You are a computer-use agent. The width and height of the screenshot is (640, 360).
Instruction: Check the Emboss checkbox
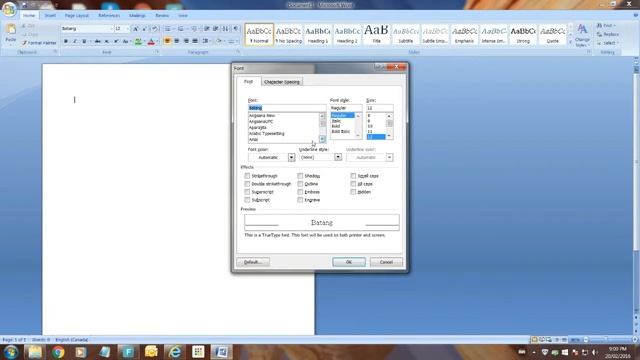(x=300, y=192)
